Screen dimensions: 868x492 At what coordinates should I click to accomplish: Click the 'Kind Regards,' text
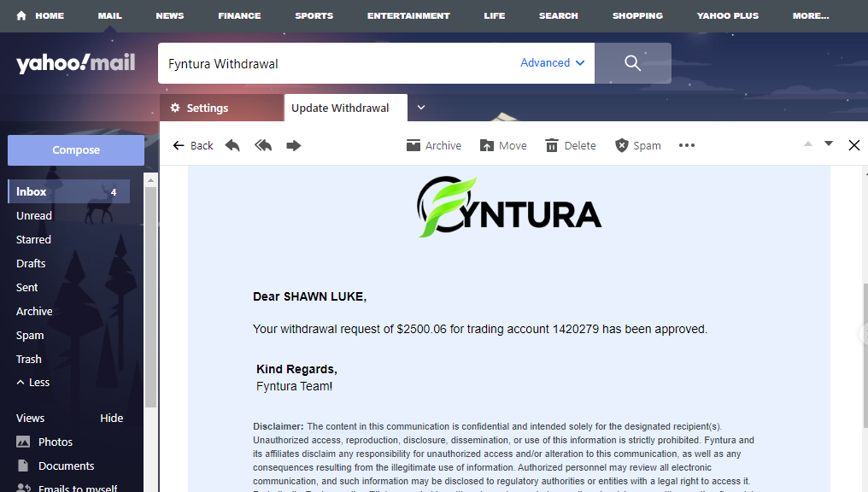tap(296, 369)
